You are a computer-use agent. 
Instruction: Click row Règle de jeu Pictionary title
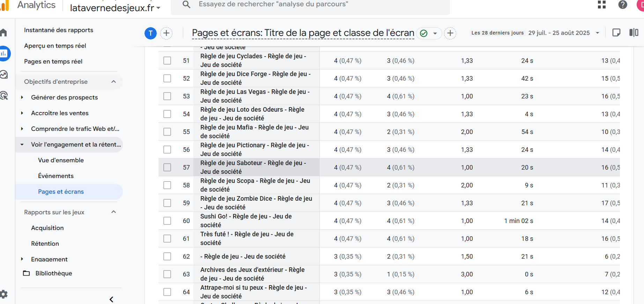255,149
